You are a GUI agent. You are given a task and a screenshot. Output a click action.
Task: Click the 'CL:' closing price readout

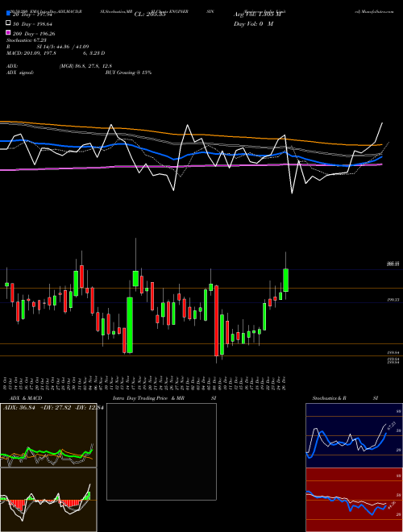click(150, 15)
